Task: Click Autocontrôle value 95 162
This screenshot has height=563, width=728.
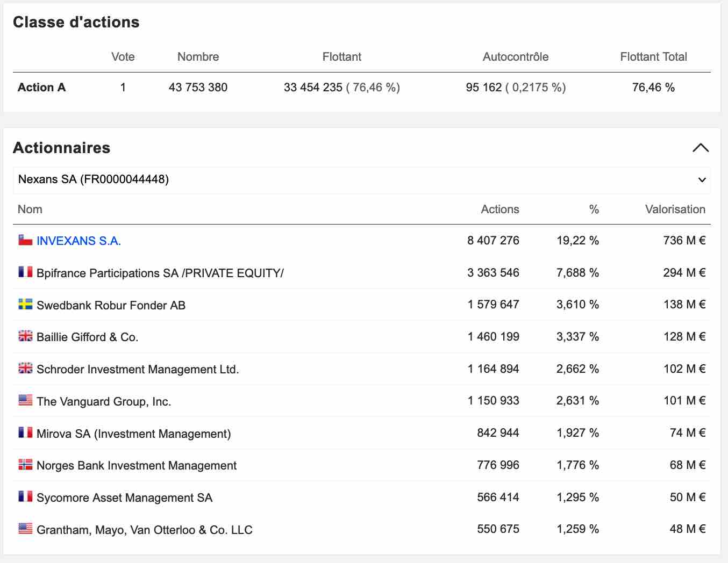Action: [x=484, y=87]
